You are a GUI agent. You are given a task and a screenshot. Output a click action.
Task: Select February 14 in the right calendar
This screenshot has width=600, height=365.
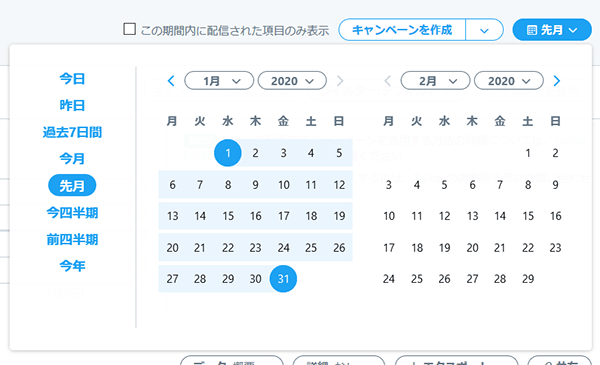pos(500,216)
